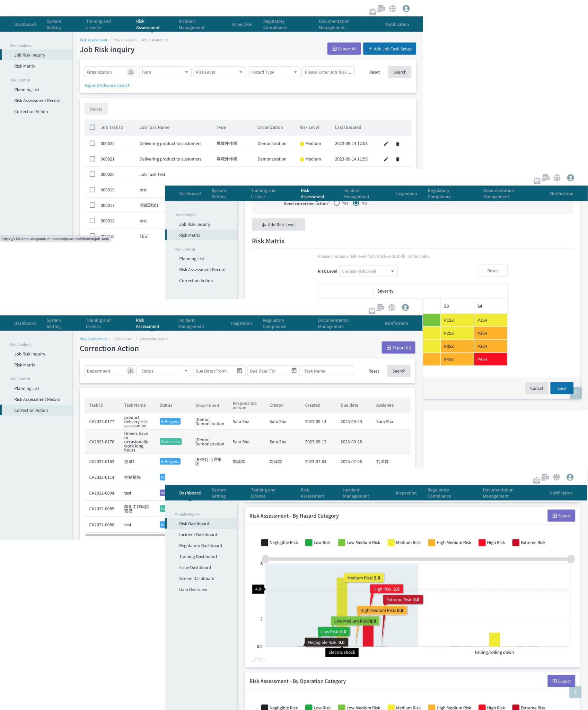The height and width of the screenshot is (710, 588).
Task: Open the calendar icon for Due Date (From)
Action: [239, 371]
